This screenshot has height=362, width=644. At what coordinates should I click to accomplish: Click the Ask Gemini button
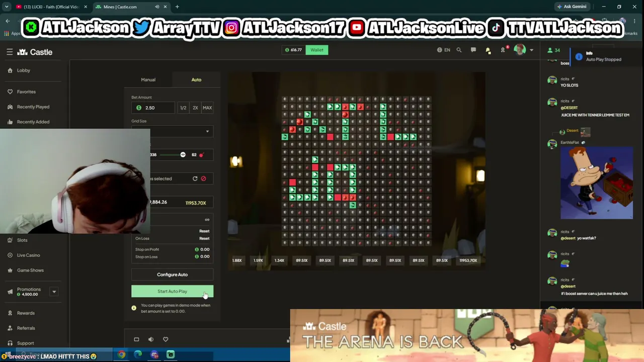572,7
